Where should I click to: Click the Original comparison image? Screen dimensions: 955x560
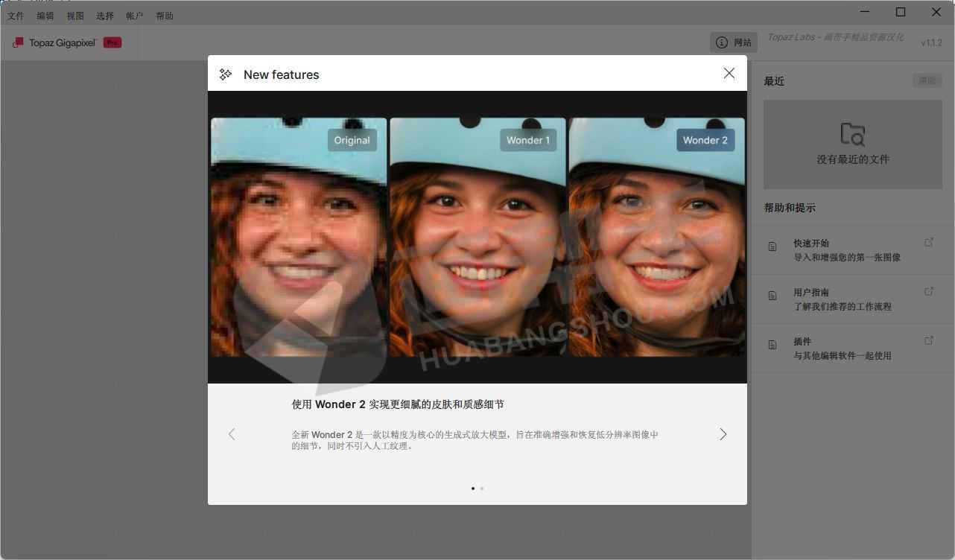[x=299, y=237]
